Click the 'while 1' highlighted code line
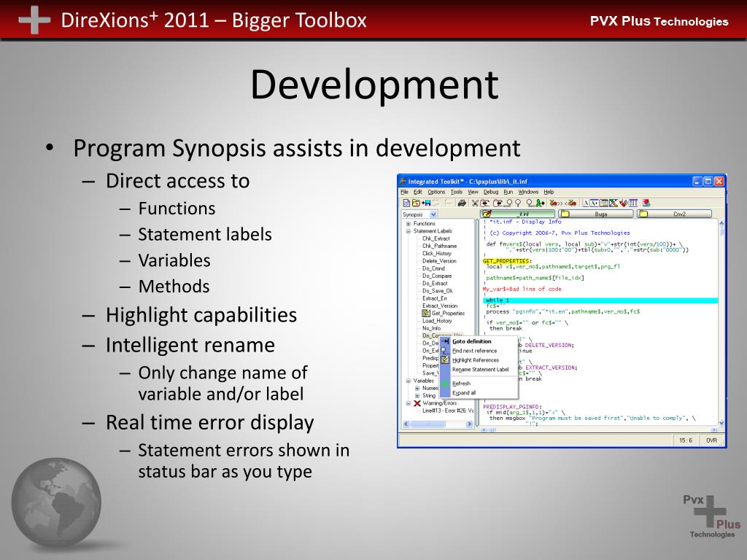Screen dimensions: 747x560 point(600,300)
